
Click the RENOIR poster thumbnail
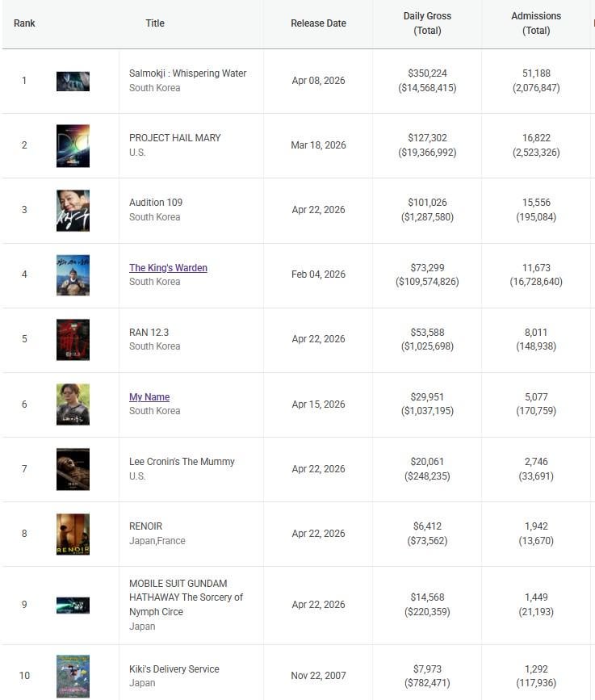tap(73, 534)
